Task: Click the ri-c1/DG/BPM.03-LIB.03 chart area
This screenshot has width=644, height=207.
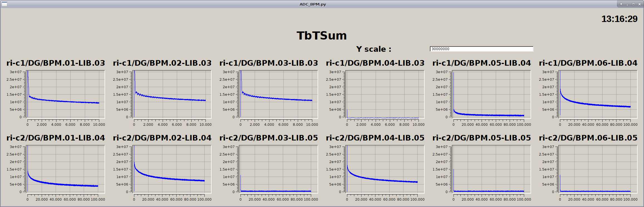Action: click(278, 94)
